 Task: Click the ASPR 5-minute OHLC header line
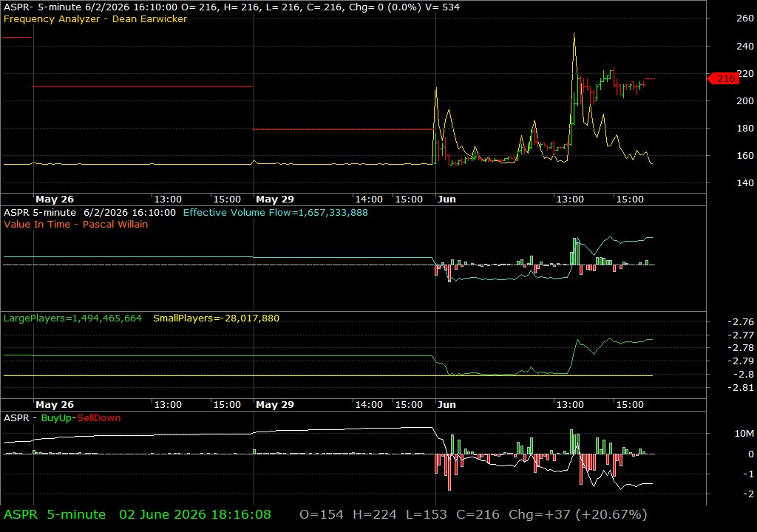tap(231, 7)
